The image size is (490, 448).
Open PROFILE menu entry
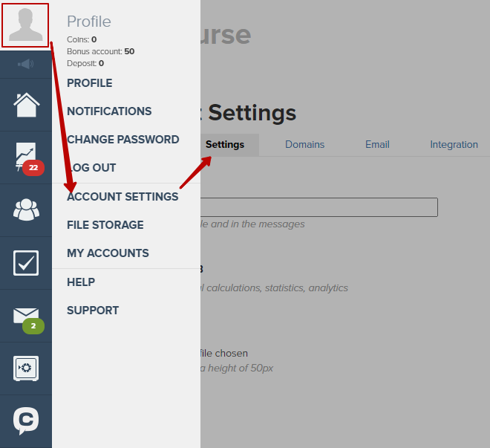point(90,83)
